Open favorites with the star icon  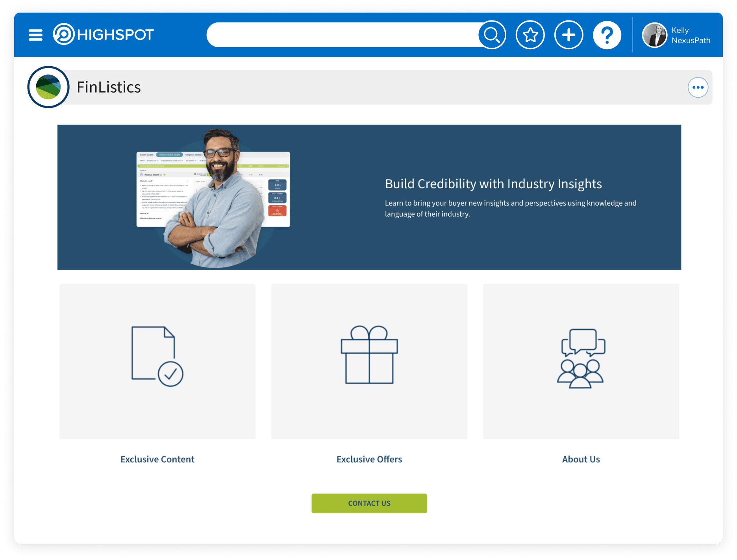(530, 35)
